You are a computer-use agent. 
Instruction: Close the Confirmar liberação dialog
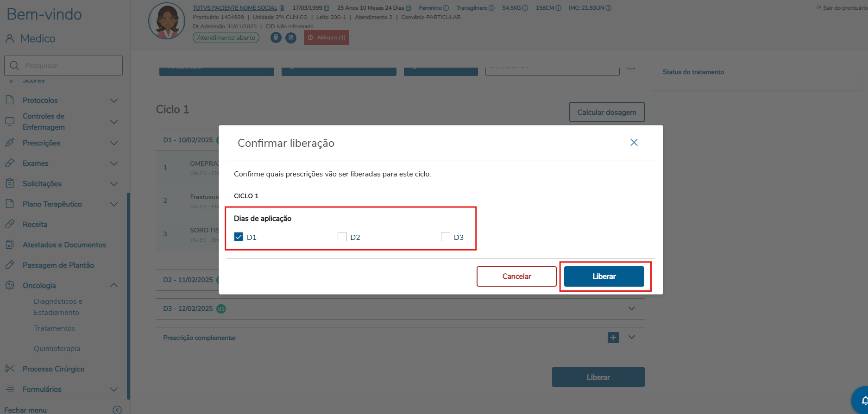click(634, 143)
